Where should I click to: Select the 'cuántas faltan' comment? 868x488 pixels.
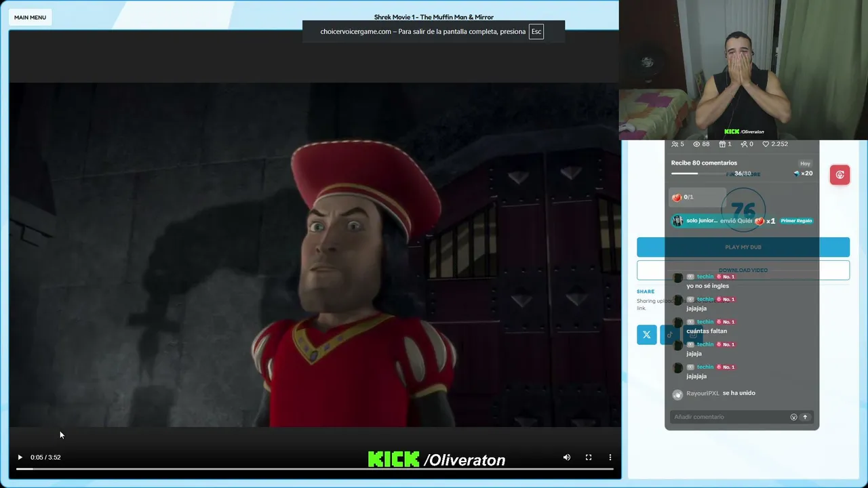pos(707,331)
